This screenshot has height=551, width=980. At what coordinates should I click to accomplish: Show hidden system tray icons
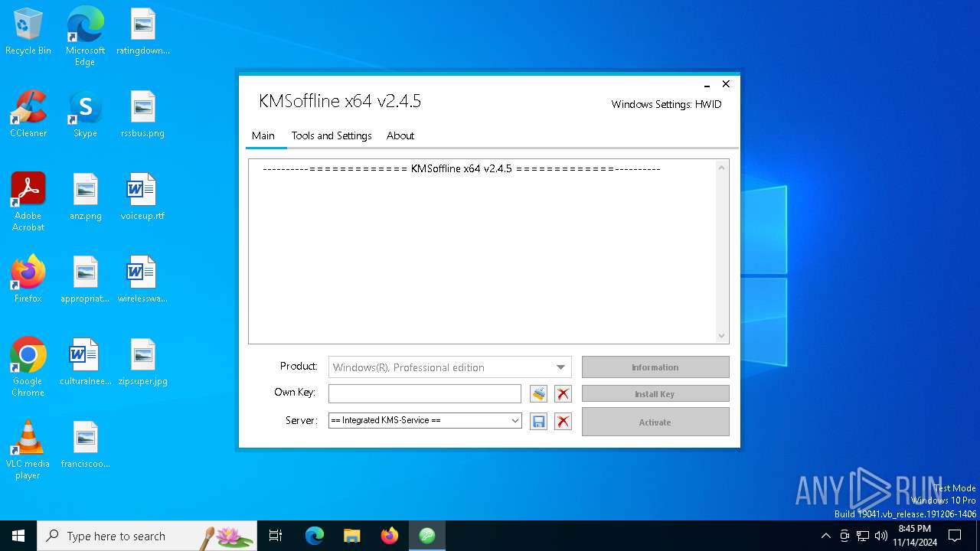825,536
